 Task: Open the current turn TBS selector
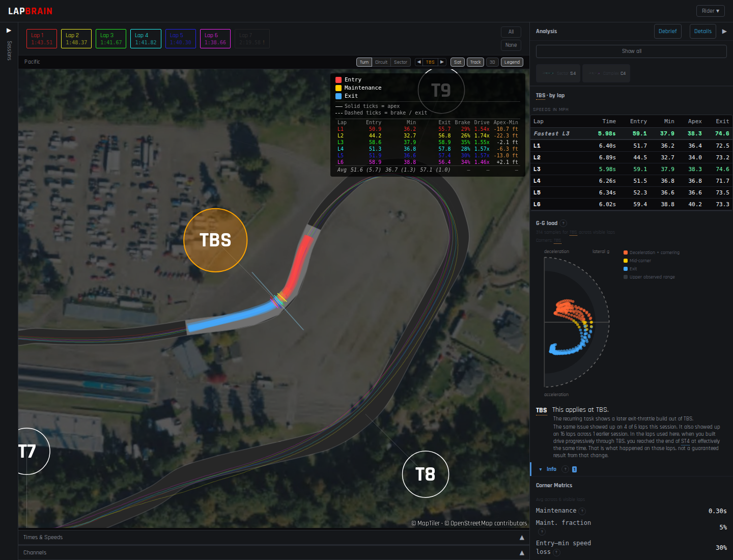point(430,62)
